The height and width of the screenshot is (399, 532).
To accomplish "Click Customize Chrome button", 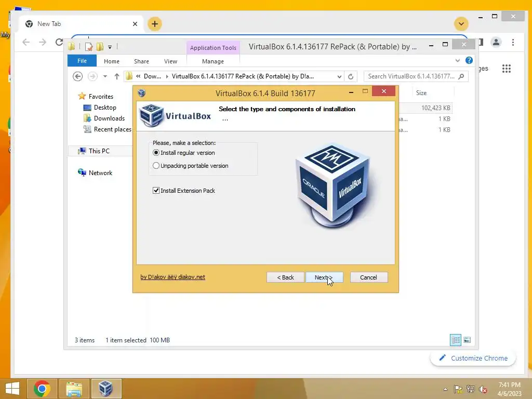I will coord(473,358).
